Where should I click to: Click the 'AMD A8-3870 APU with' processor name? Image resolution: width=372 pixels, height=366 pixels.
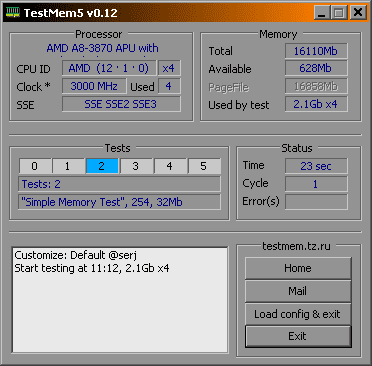102,48
